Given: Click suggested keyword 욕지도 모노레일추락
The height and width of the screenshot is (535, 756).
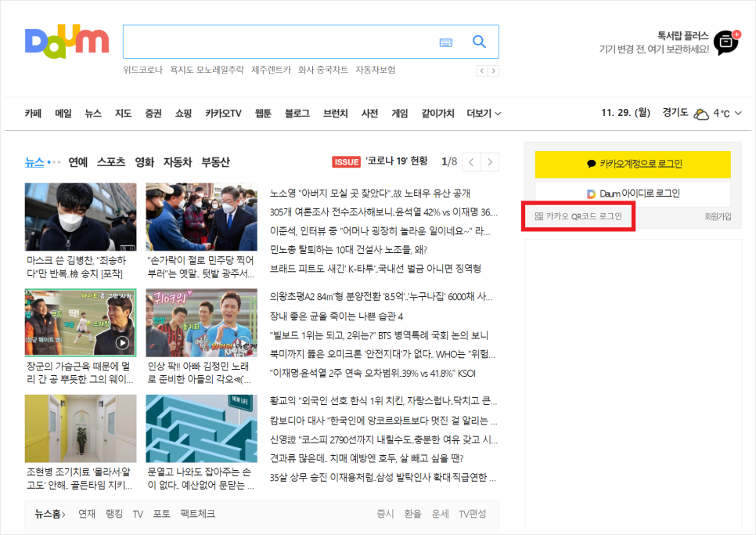Looking at the screenshot, I should pos(207,70).
